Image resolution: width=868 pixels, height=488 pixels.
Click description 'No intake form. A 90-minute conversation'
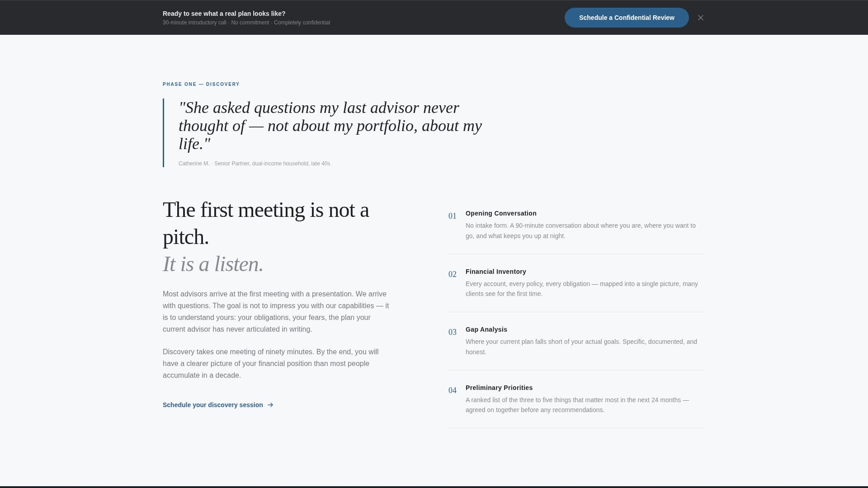pos(580,230)
